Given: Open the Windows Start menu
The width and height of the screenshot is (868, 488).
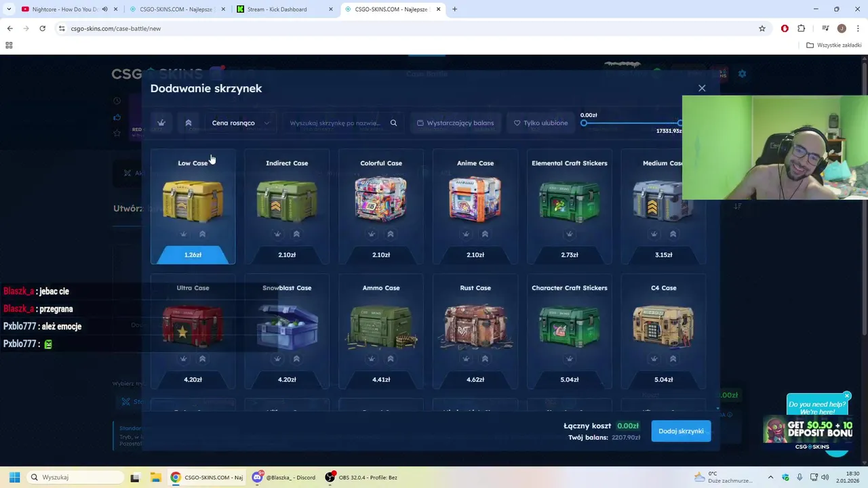Looking at the screenshot, I should 14,477.
